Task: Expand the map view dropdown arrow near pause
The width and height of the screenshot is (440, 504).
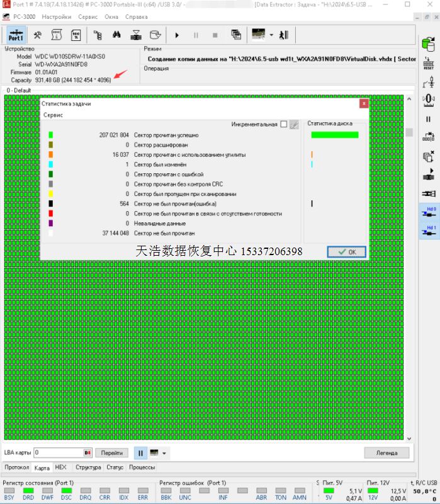Action: click(165, 453)
